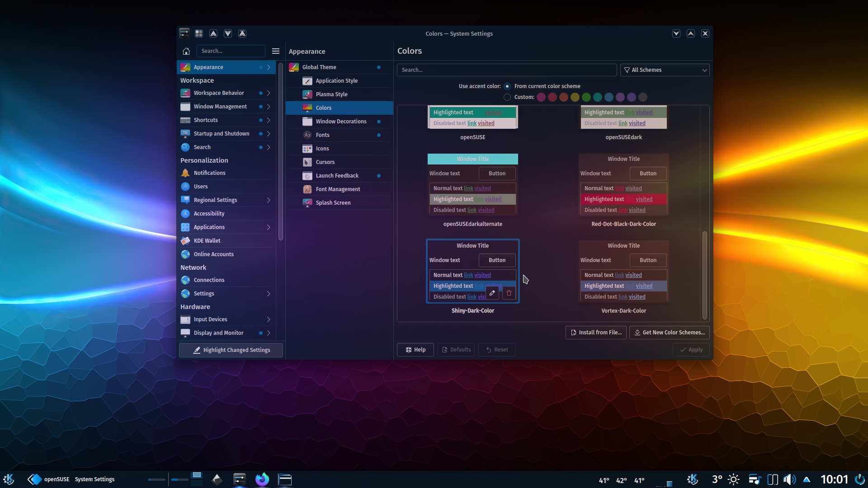868x488 pixels.
Task: Click the Install from File button
Action: point(596,333)
